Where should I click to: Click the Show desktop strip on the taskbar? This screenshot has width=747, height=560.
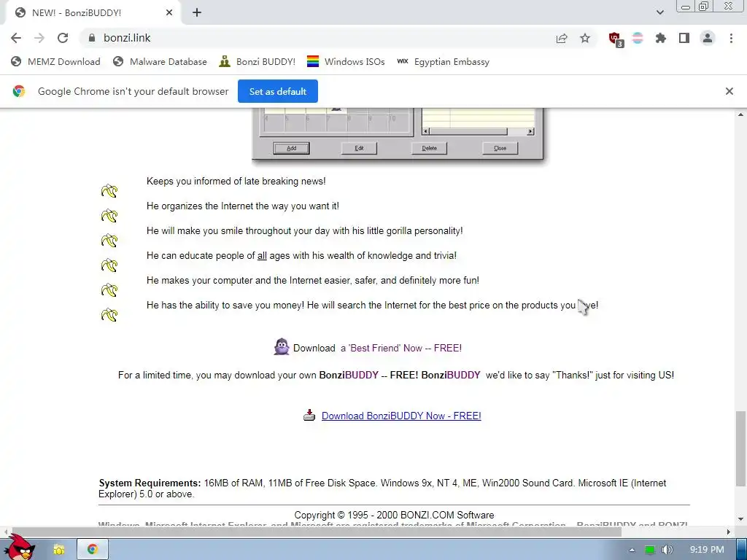[742, 550]
